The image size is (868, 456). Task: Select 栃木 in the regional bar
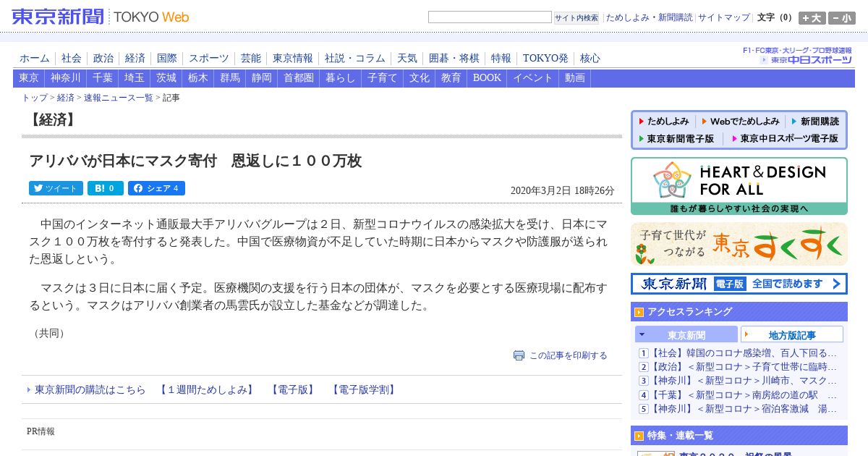(198, 78)
